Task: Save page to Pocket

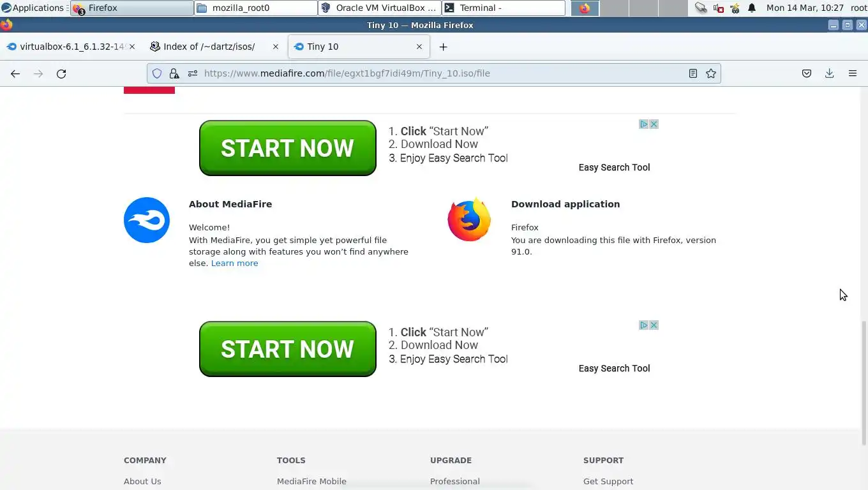Action: tap(807, 73)
